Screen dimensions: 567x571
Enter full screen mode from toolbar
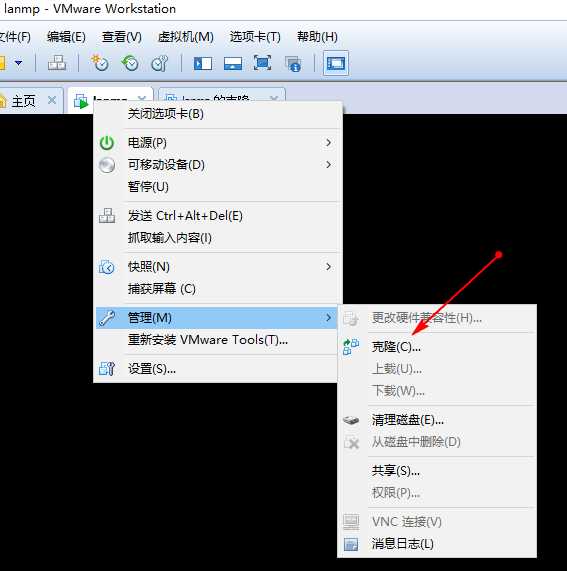pyautogui.click(x=262, y=63)
